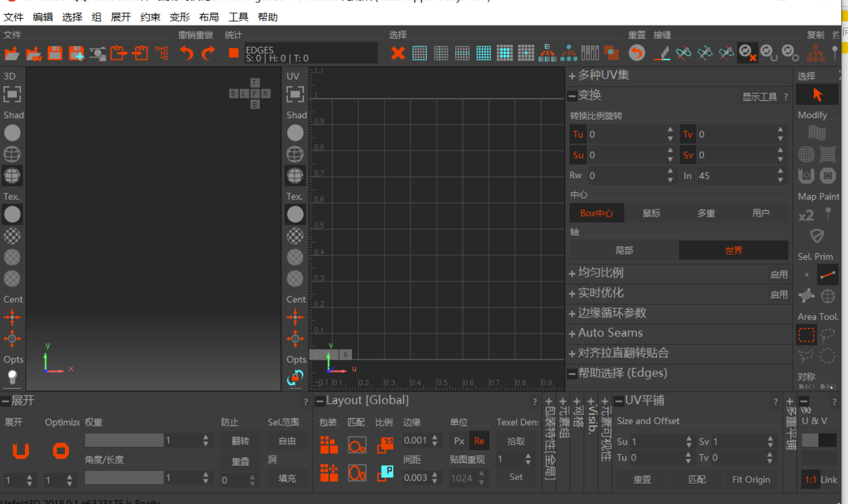Collapse the 变换 section

coord(572,96)
